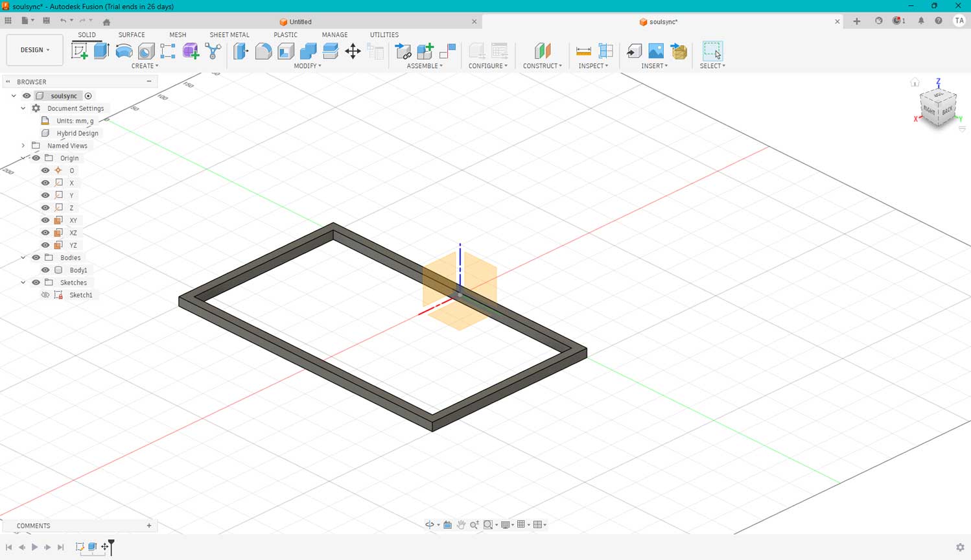Collapse the soulsync root node
Image resolution: width=971 pixels, height=560 pixels.
pos(14,96)
